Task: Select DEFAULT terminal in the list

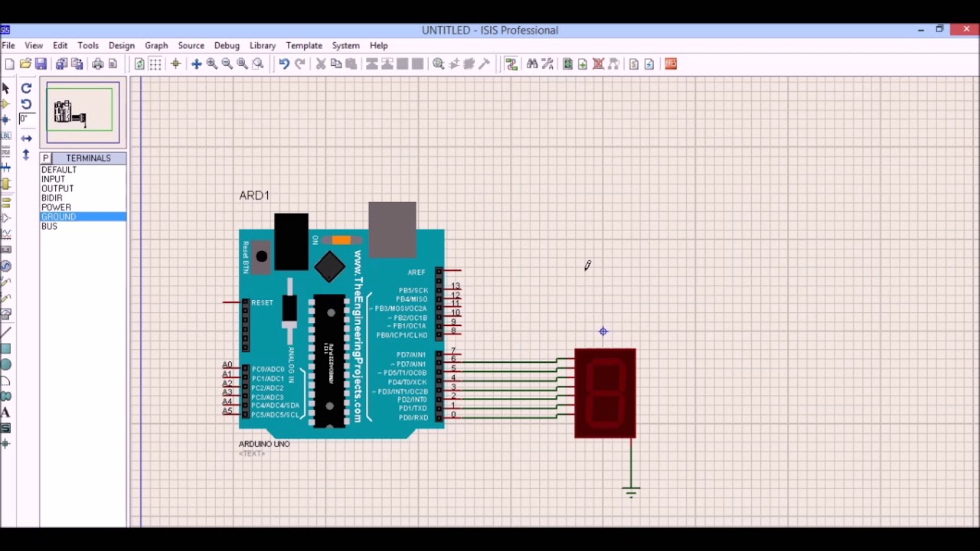Action: click(x=83, y=170)
